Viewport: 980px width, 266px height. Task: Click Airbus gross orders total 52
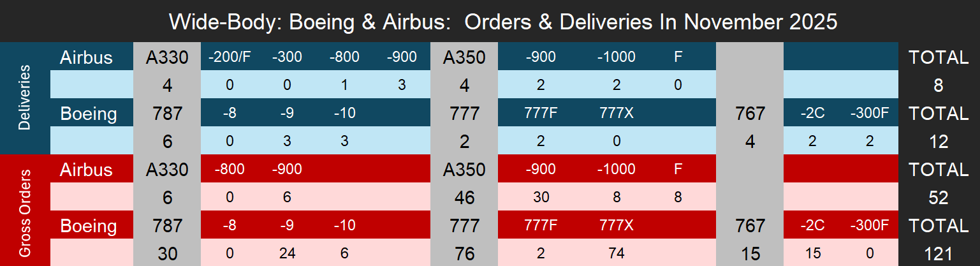[x=939, y=198]
